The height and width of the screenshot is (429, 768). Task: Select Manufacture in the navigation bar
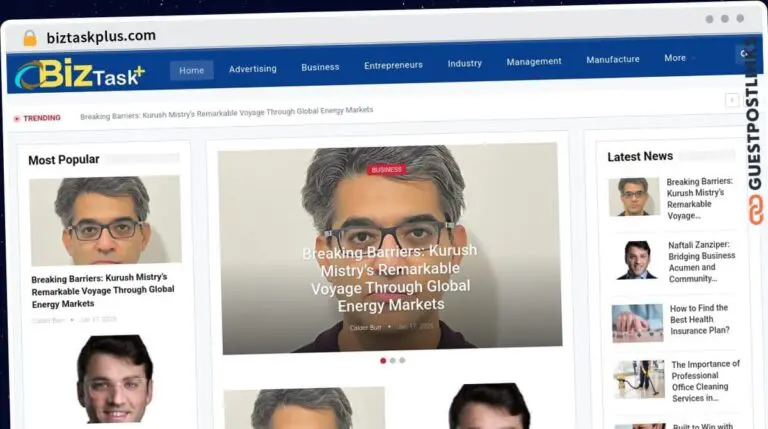coord(612,59)
